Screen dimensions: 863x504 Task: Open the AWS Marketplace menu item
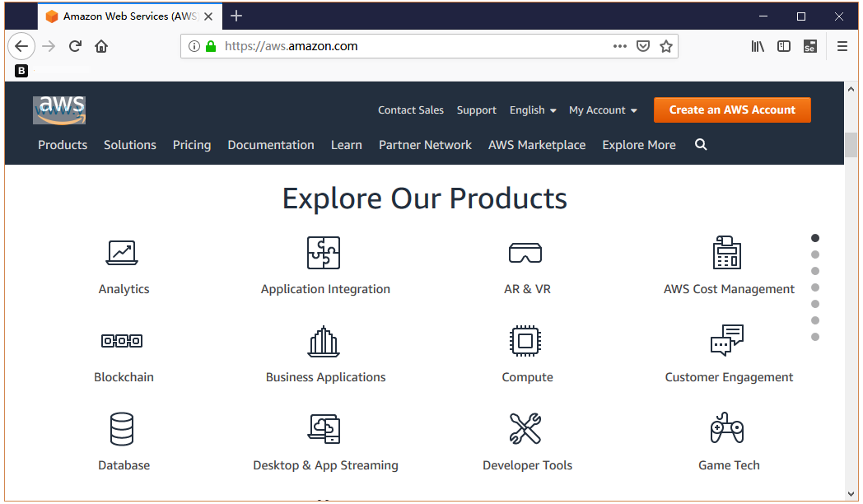pyautogui.click(x=537, y=145)
